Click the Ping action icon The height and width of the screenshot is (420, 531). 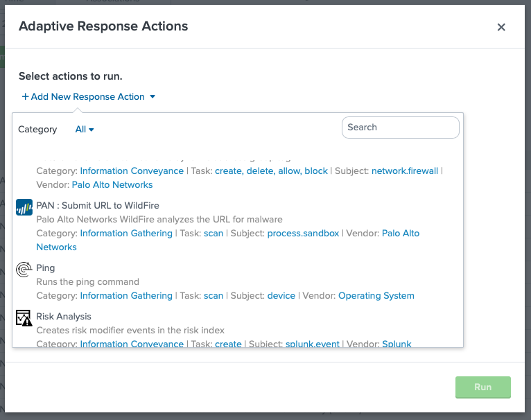[24, 270]
